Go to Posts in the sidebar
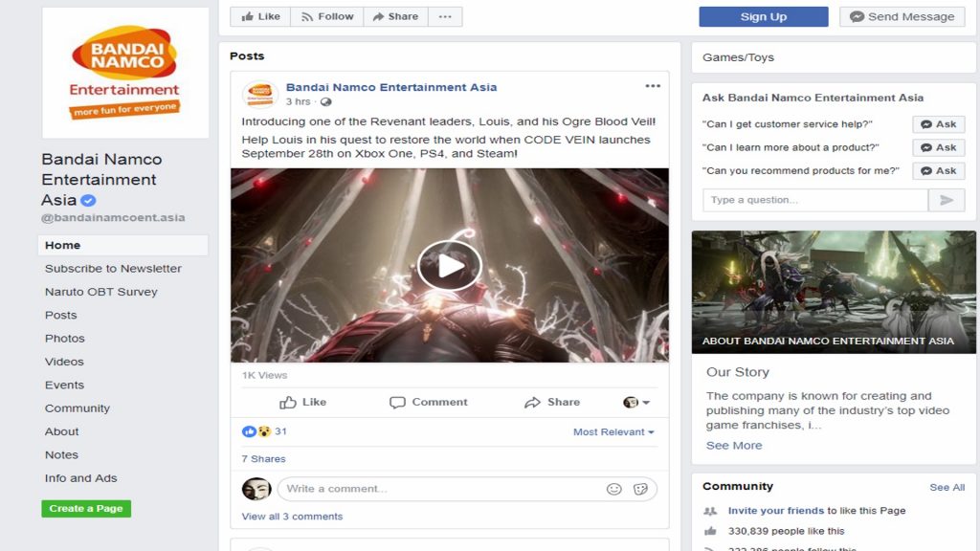This screenshot has width=980, height=551. point(60,315)
